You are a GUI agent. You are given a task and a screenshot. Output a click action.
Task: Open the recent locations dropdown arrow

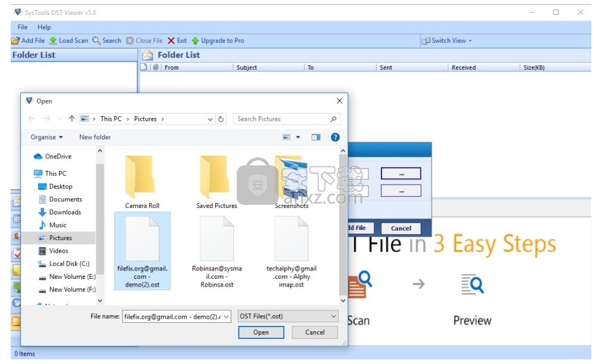click(60, 119)
